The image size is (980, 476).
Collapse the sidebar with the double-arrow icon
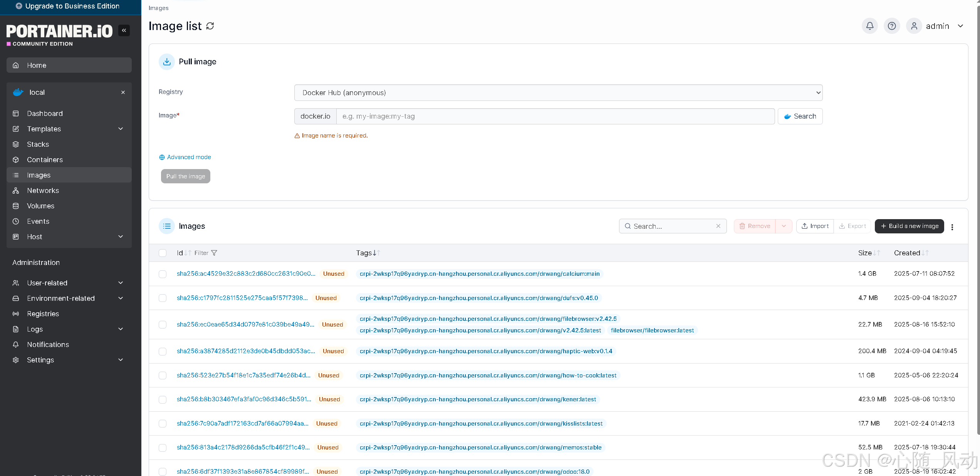[x=124, y=30]
